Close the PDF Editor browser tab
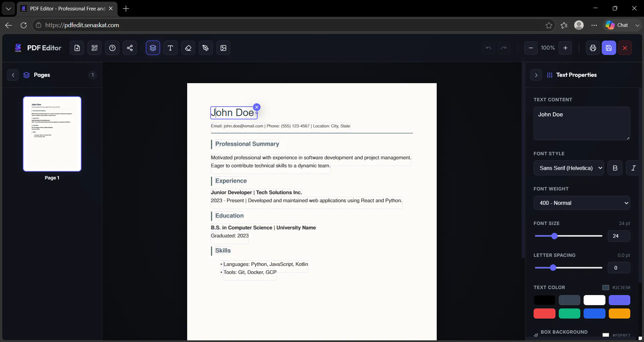The width and height of the screenshot is (644, 342). (111, 9)
